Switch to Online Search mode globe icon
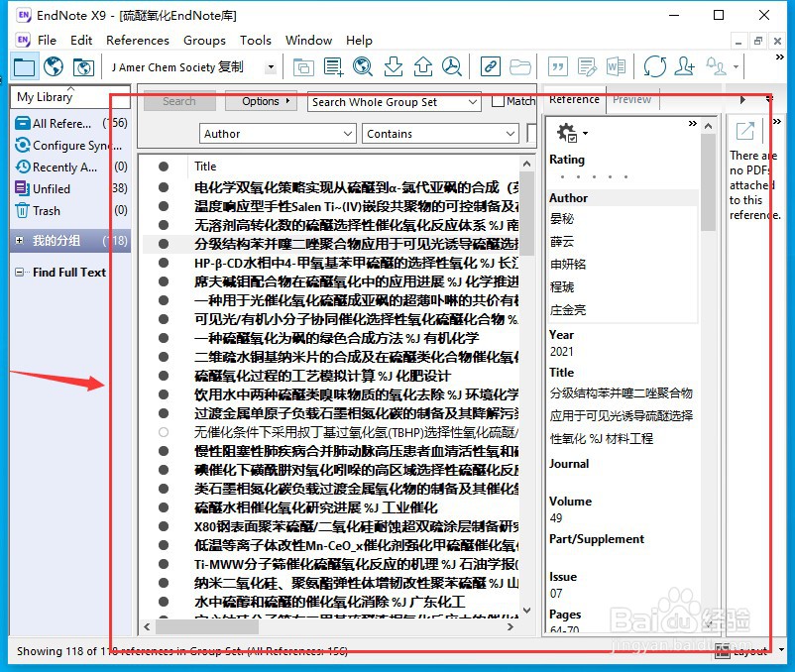This screenshot has width=795, height=672. tap(54, 66)
